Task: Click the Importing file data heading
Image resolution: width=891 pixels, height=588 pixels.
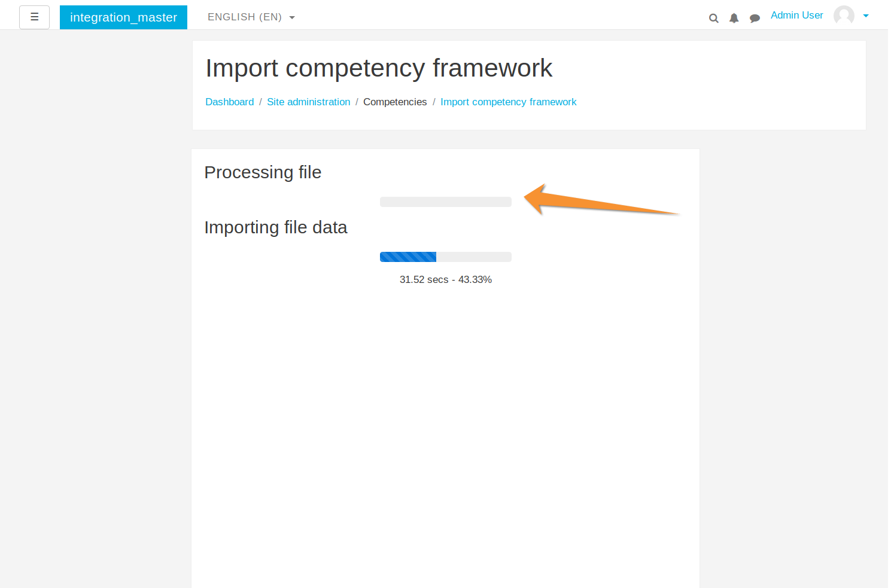Action: (x=276, y=227)
